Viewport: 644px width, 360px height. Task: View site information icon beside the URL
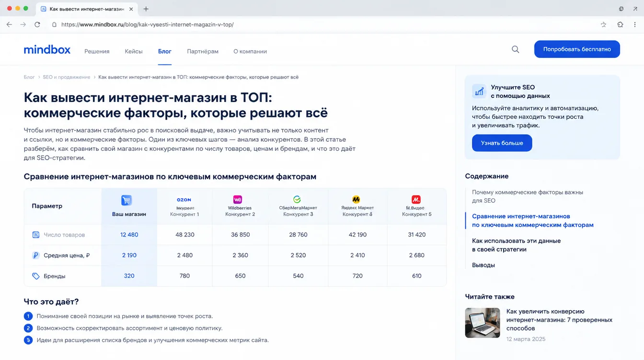coord(54,24)
